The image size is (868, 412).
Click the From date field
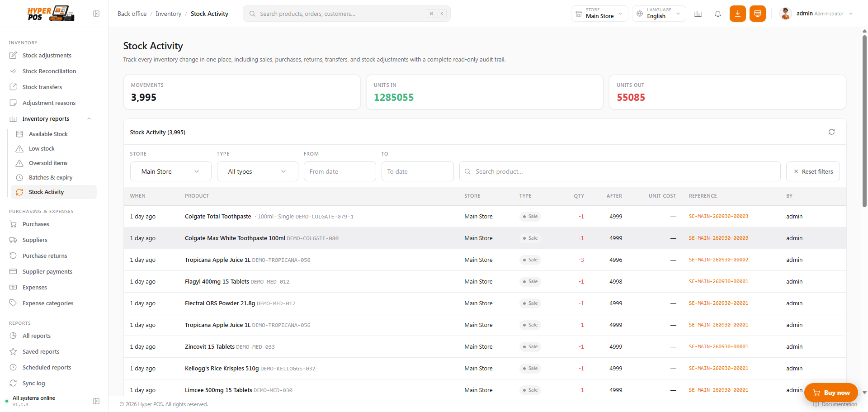[x=340, y=171]
